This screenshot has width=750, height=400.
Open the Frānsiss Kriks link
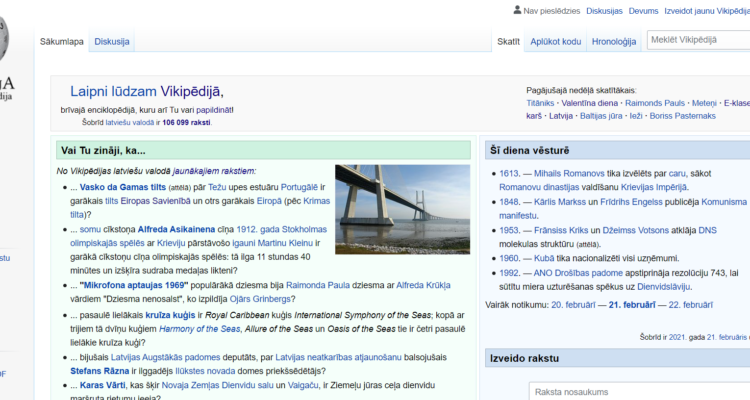pos(561,230)
